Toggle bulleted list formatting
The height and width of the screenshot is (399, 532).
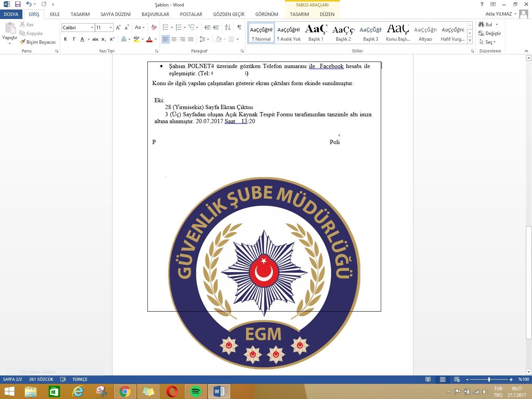tap(165, 27)
